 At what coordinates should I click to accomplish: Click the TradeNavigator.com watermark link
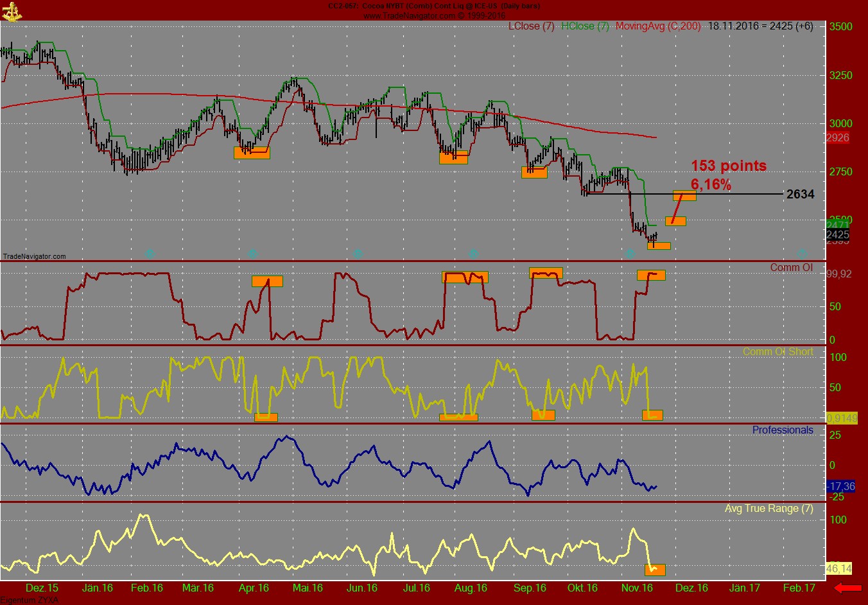coord(35,256)
